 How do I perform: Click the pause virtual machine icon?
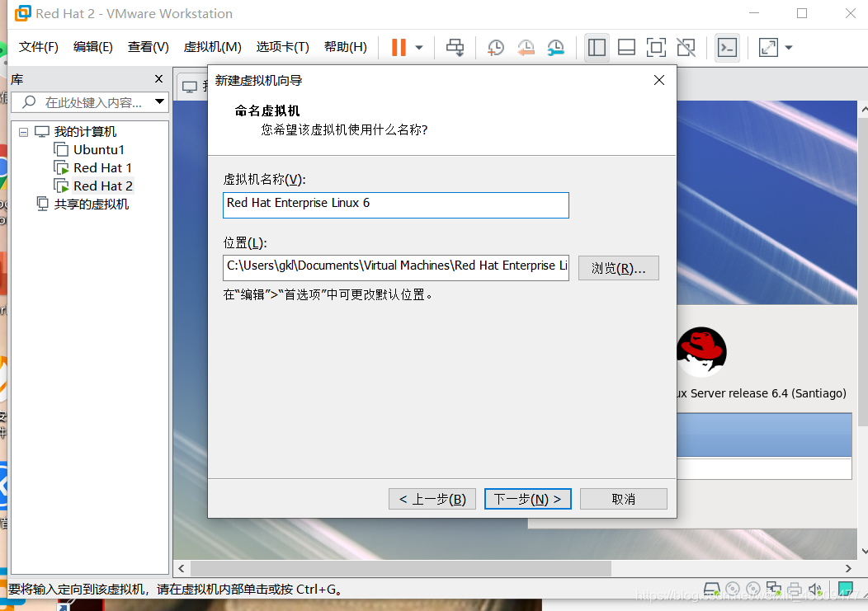coord(399,48)
